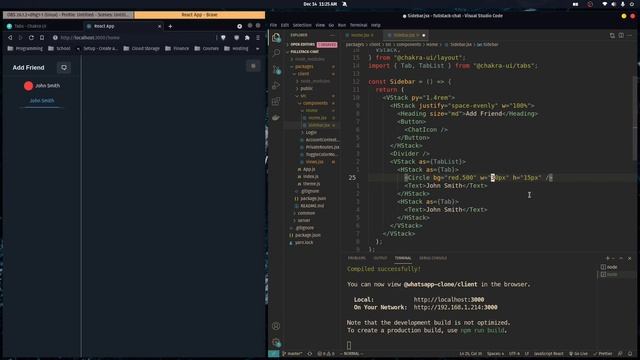Expand the Login folder in explorer
The width and height of the screenshot is (640, 360).
311,133
